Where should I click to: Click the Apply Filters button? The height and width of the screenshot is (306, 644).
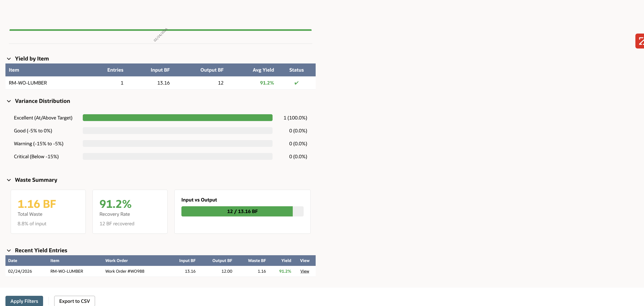tap(24, 301)
